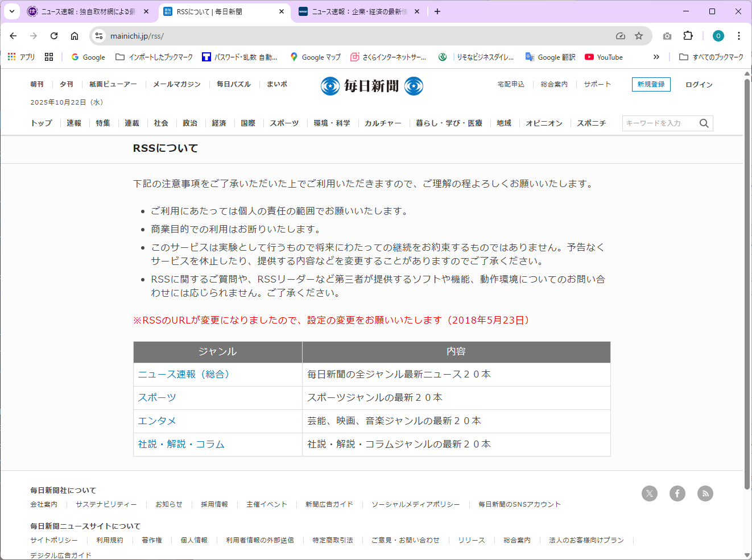Click the search magnifier icon beside keyword field
Image resolution: width=752 pixels, height=560 pixels.
coord(704,123)
